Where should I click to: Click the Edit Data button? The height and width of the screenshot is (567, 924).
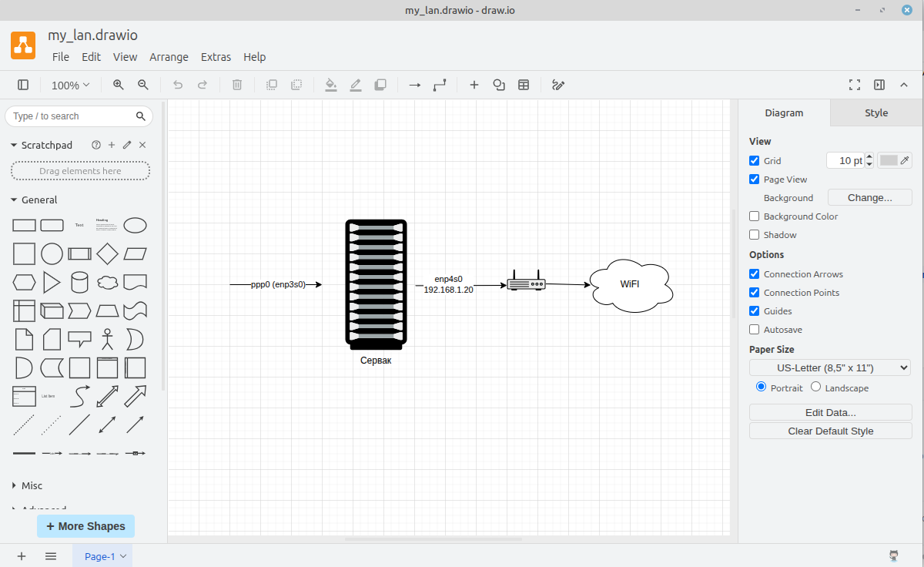coord(830,412)
